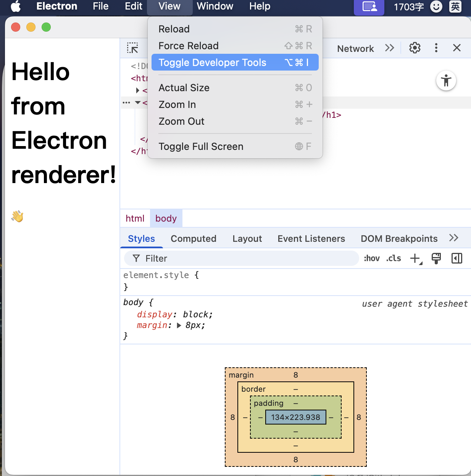Screen dimensions: 471x476
Task: Click the top margin value 8 in box model
Action: (296, 375)
